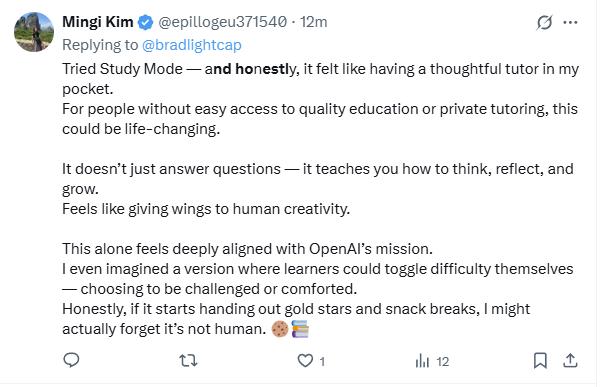The width and height of the screenshot is (602, 387).
Task: Open view analytics bar chart icon
Action: [x=422, y=361]
